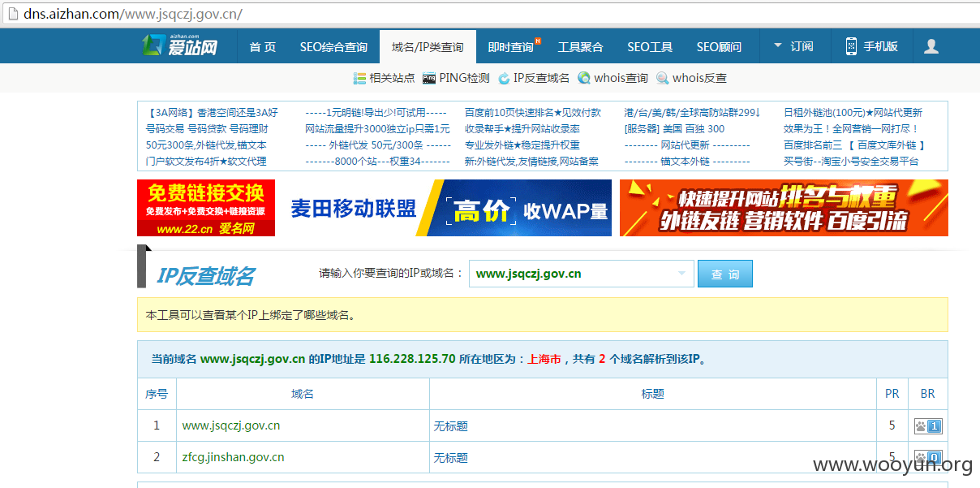
Task: Open ad link 号码交易 号码贷款 号码理财
Action: (207, 129)
